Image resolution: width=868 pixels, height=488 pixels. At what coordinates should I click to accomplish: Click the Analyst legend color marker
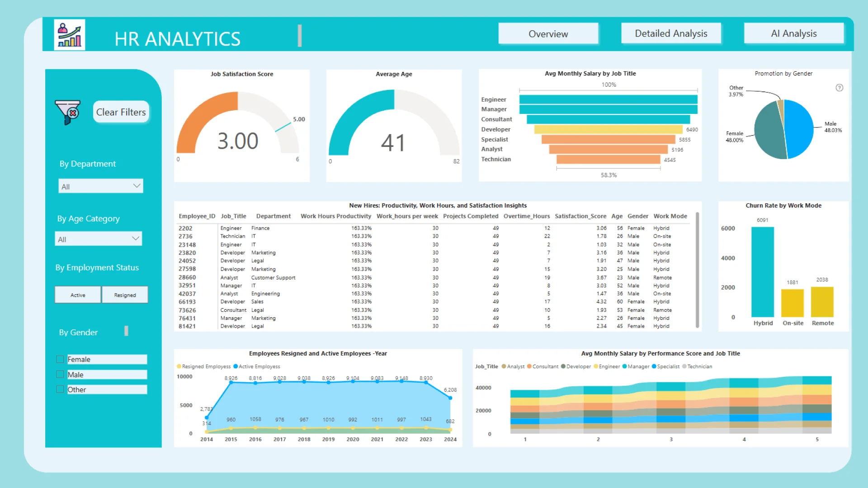click(x=504, y=366)
